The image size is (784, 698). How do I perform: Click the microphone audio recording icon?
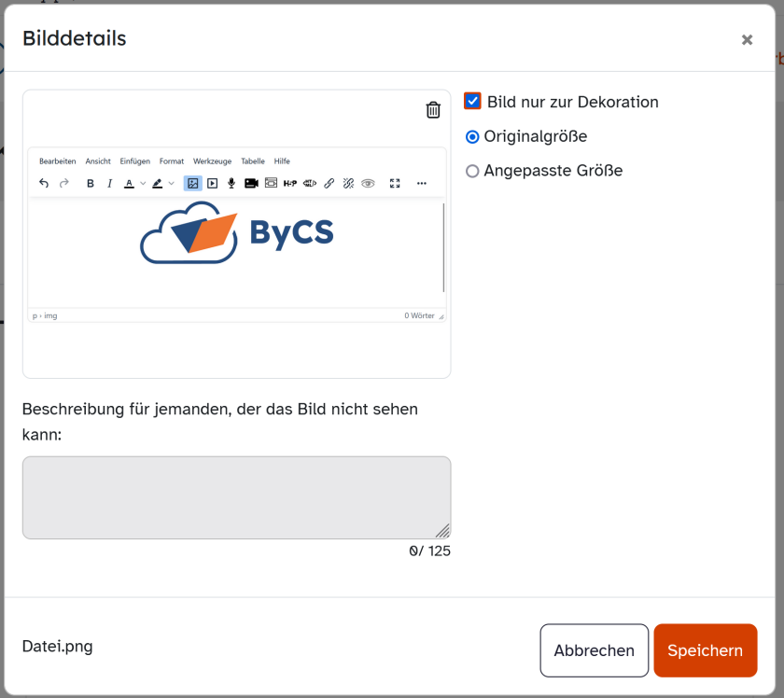pos(231,183)
